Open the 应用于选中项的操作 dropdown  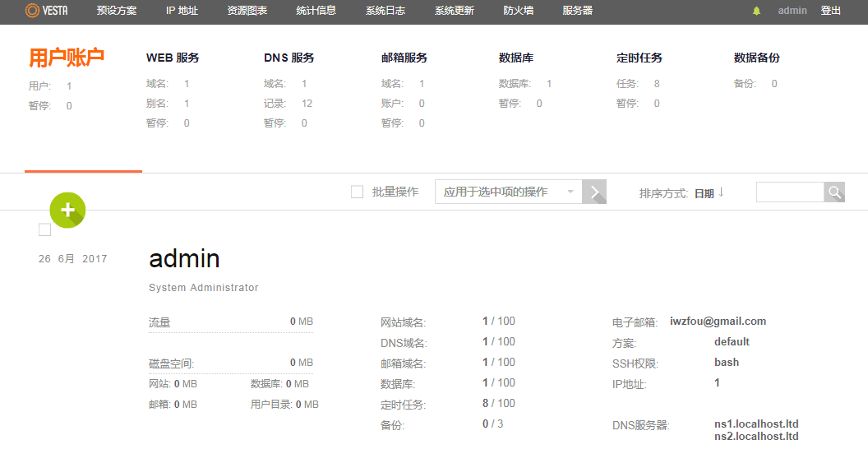point(508,192)
